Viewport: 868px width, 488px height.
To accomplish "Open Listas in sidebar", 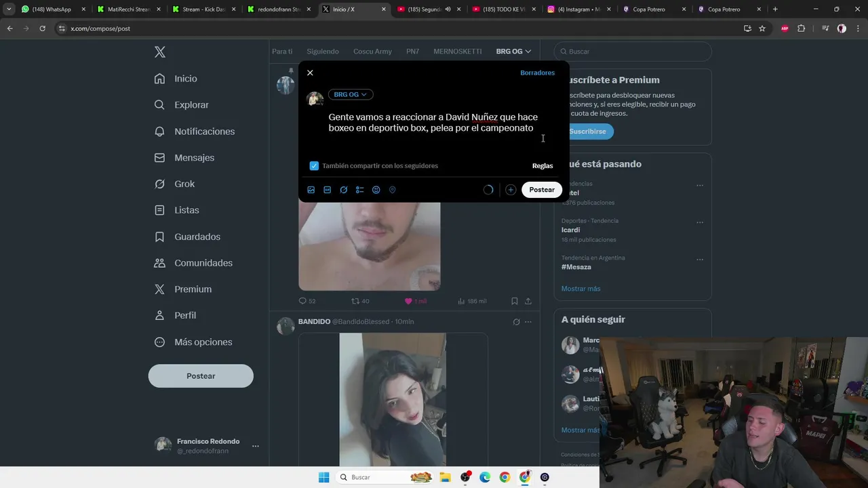I will pyautogui.click(x=176, y=210).
